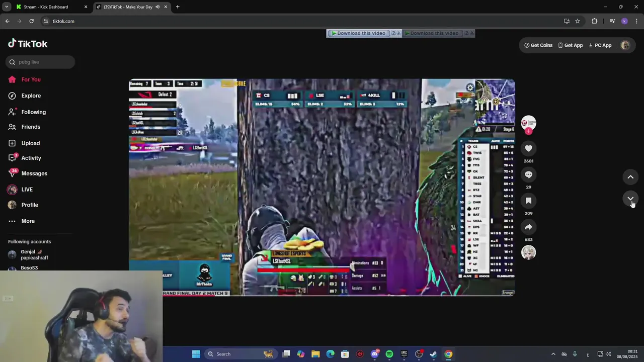Screen dimensions: 644x362
Task: Click Get App button
Action: 570,45
